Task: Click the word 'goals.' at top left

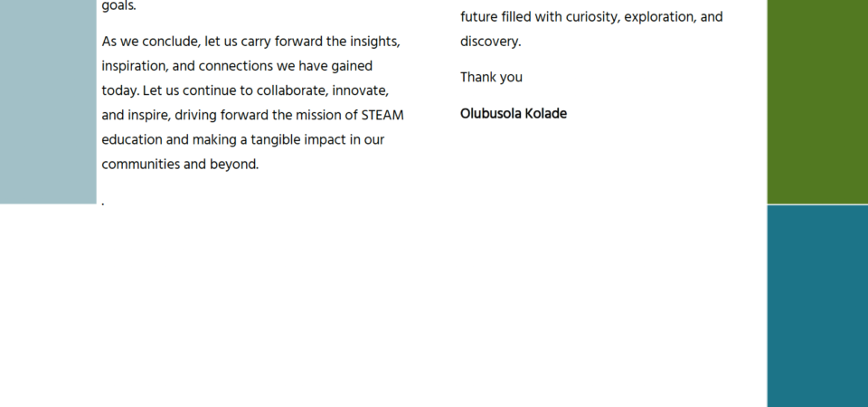Action: (118, 6)
